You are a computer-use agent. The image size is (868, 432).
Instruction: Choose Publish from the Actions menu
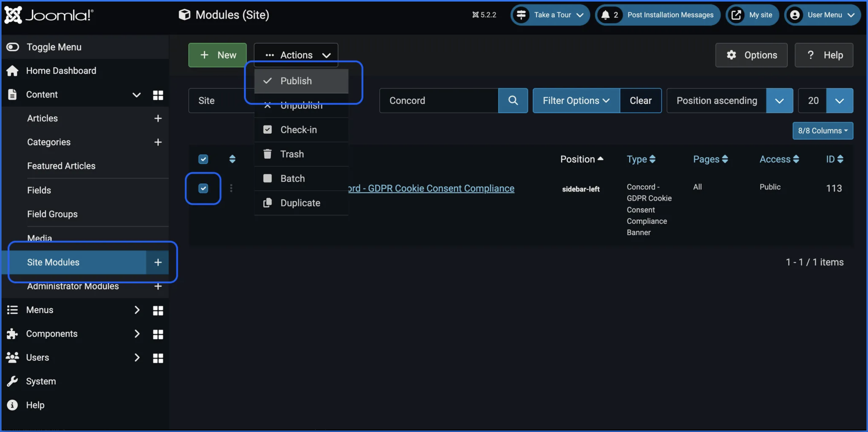coord(301,81)
